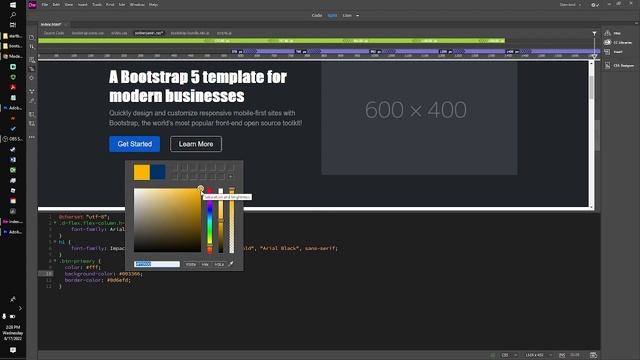Add current color as a new swatch
Viewport: 640px width, 360px height.
point(231,176)
